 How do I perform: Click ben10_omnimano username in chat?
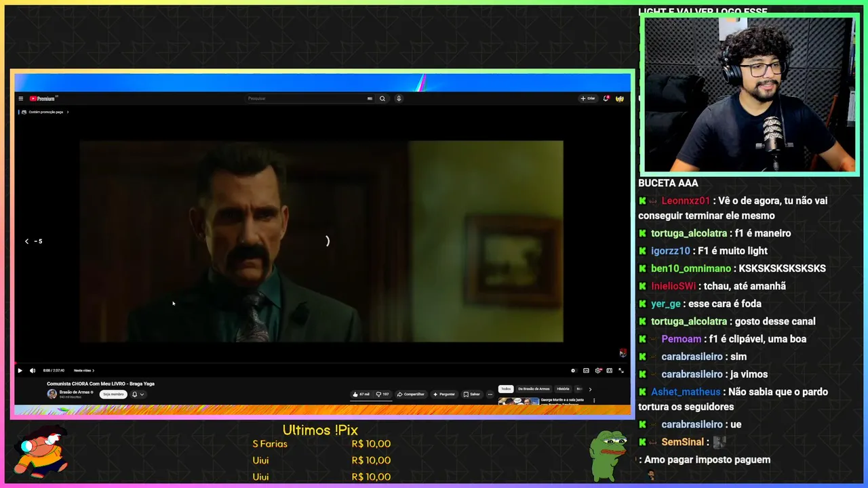[x=691, y=268]
